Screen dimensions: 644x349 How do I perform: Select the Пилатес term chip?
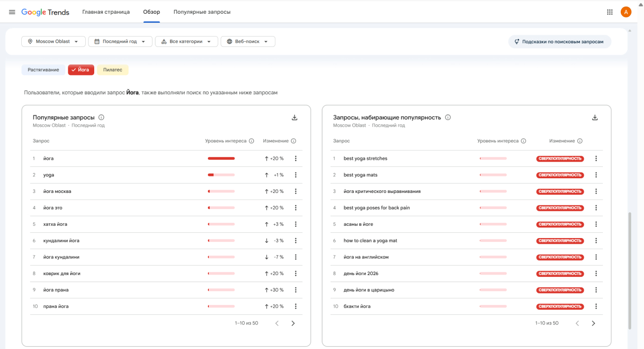(x=113, y=70)
